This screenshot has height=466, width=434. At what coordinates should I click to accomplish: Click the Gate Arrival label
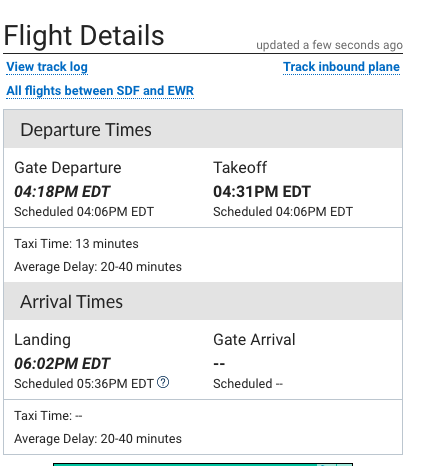pos(254,340)
